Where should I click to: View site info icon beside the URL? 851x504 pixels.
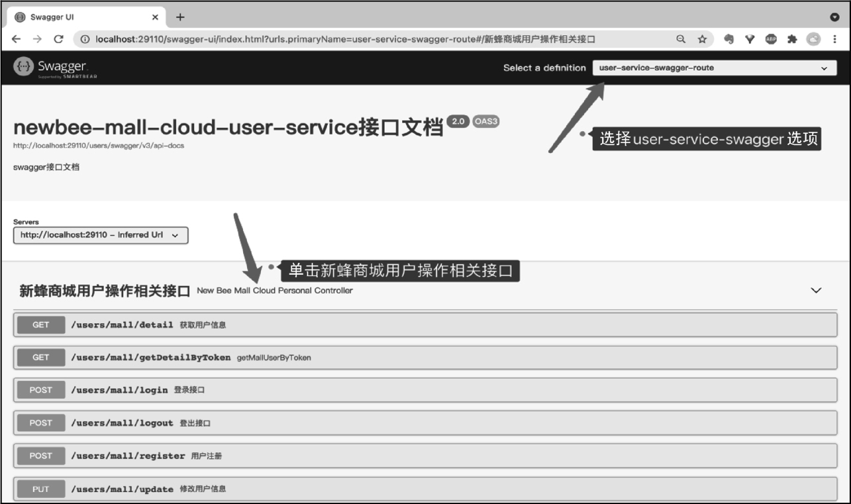tap(85, 39)
